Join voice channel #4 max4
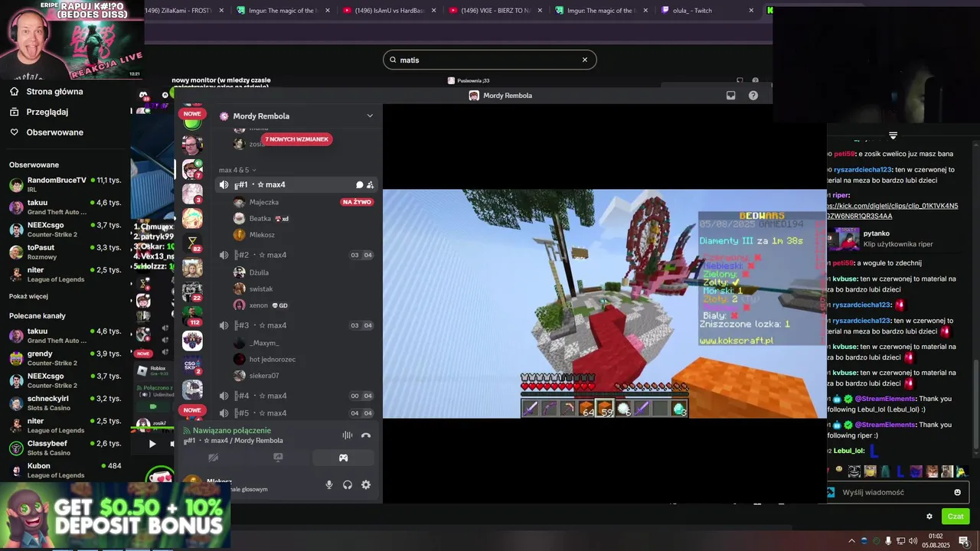The height and width of the screenshot is (551, 980). [296, 396]
